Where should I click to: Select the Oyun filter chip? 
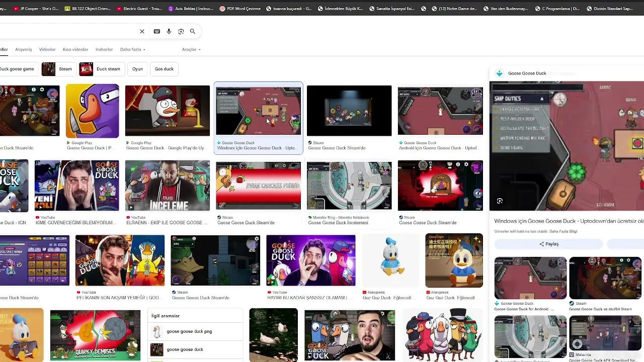137,69
